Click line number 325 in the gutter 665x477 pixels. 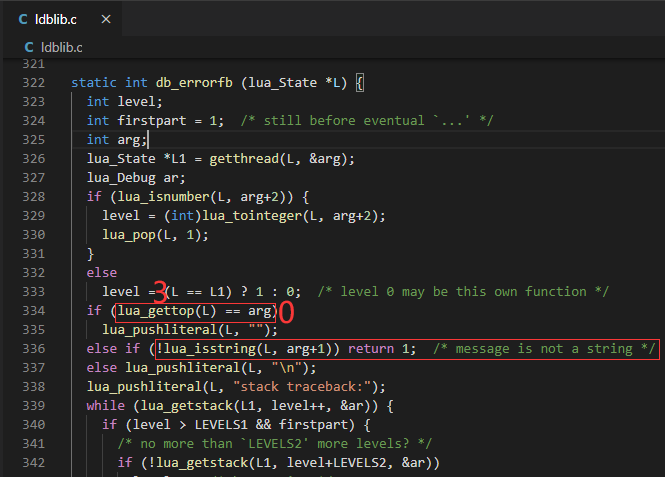click(34, 139)
